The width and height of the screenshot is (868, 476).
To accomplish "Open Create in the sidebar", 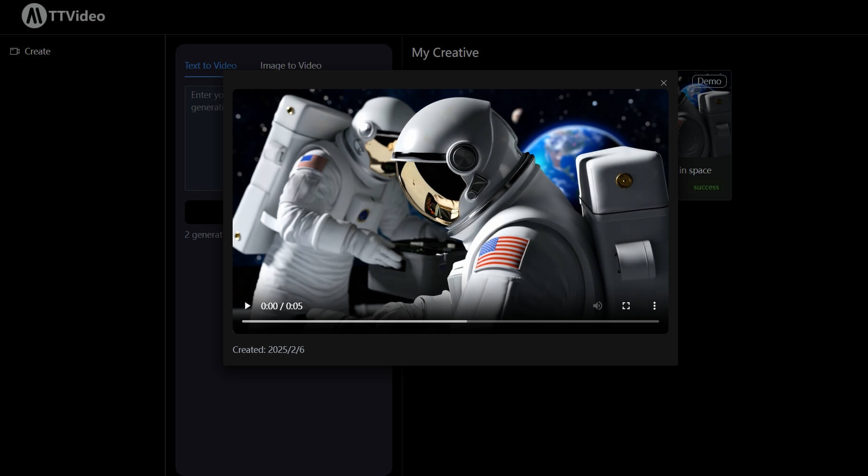I will click(30, 51).
